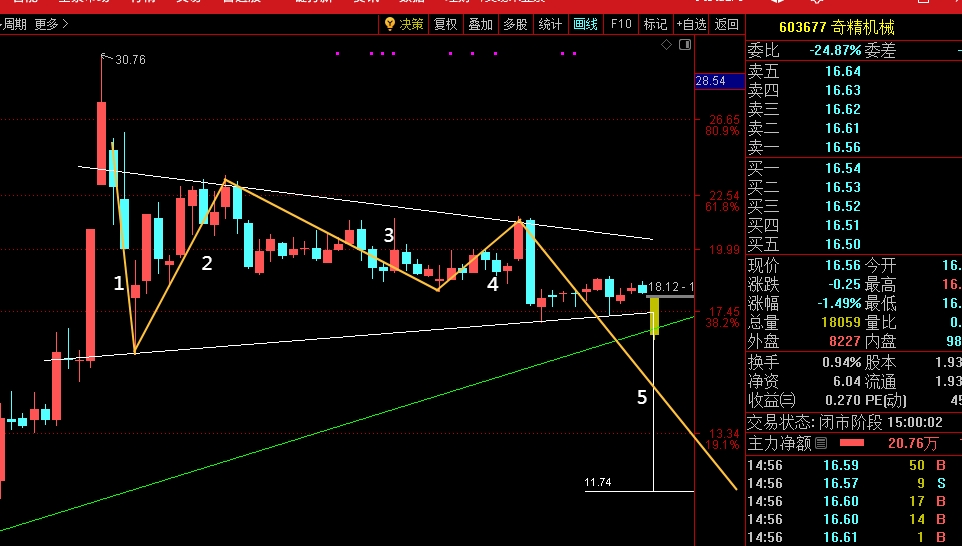Select the 买三 price 16.52
The image size is (962, 546).
pyautogui.click(x=842, y=206)
